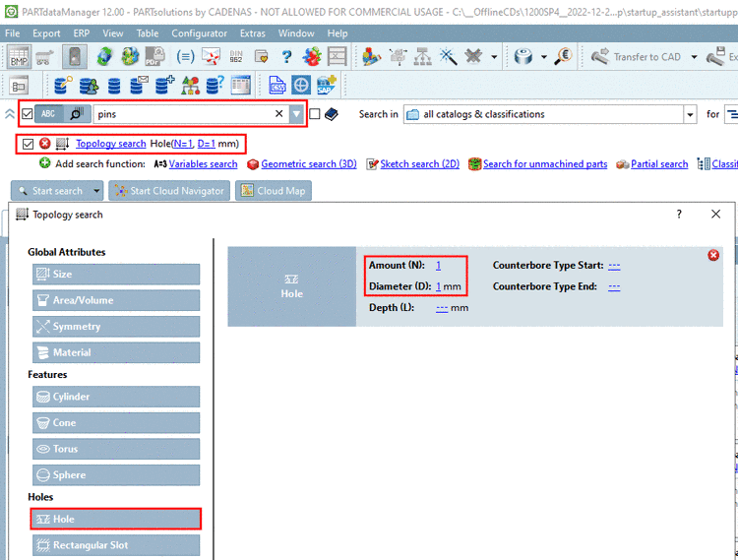Open dropdown arrow next to gray cross icon
The height and width of the screenshot is (560, 738).
[494, 57]
